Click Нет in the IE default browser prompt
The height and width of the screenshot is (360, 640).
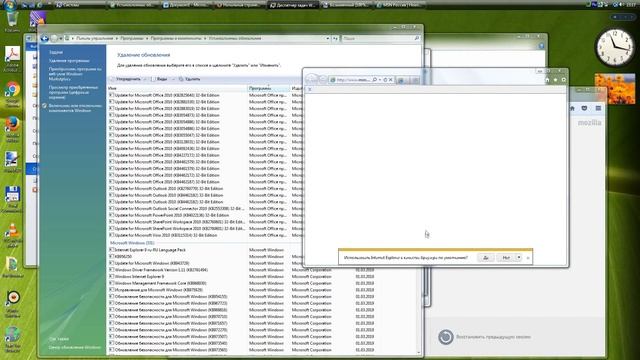[506, 258]
